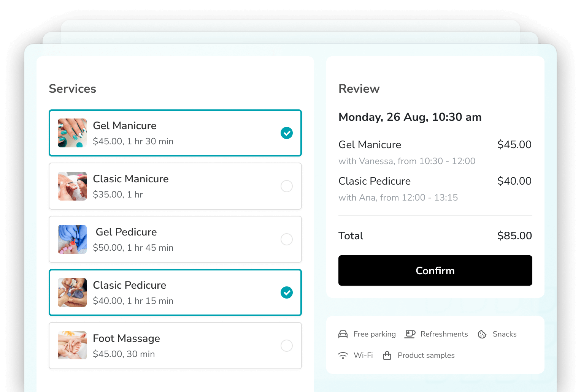This screenshot has height=392, width=581.
Task: Open the Clasic Manicure thumbnail image
Action: pos(72,186)
